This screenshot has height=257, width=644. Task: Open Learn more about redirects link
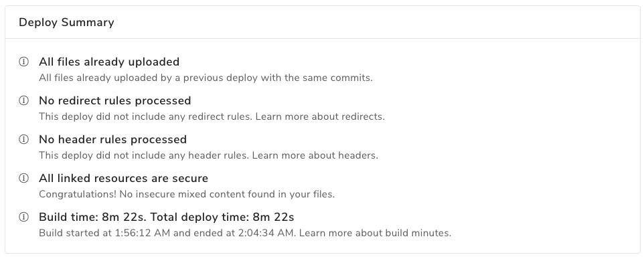point(320,116)
